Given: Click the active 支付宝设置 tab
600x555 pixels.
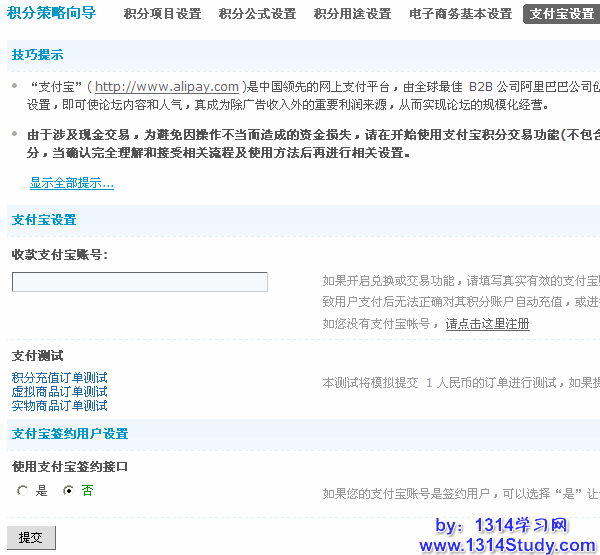Looking at the screenshot, I should click(561, 14).
